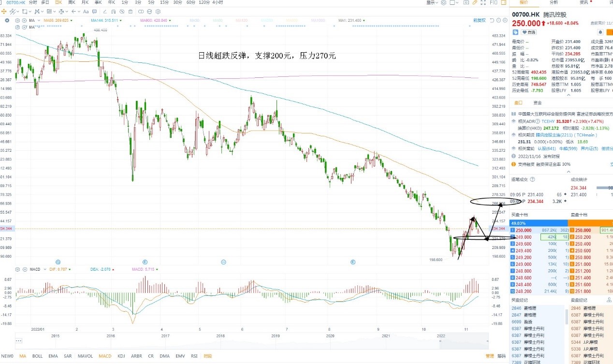This screenshot has height=364, width=613.
Task: Zoom in the chart with plus icon
Action: coord(505,20)
